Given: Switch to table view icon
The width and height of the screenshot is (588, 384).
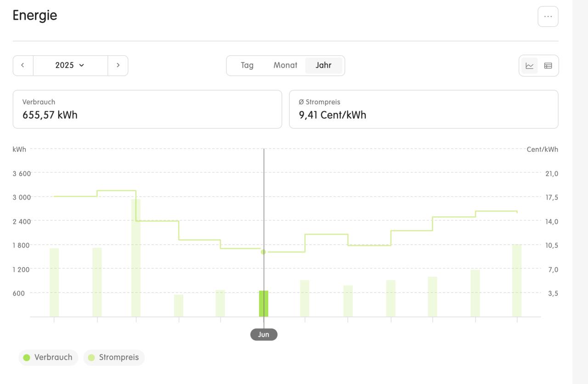Looking at the screenshot, I should tap(548, 66).
